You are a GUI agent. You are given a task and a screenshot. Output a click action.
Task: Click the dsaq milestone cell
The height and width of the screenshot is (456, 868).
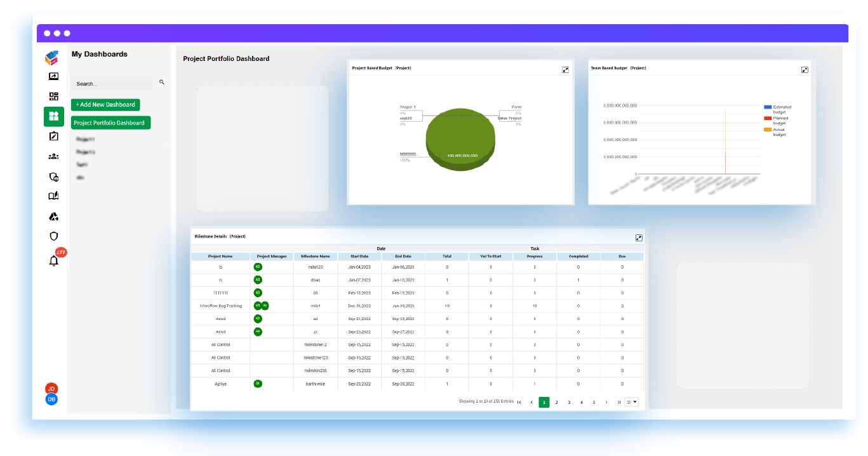(316, 280)
